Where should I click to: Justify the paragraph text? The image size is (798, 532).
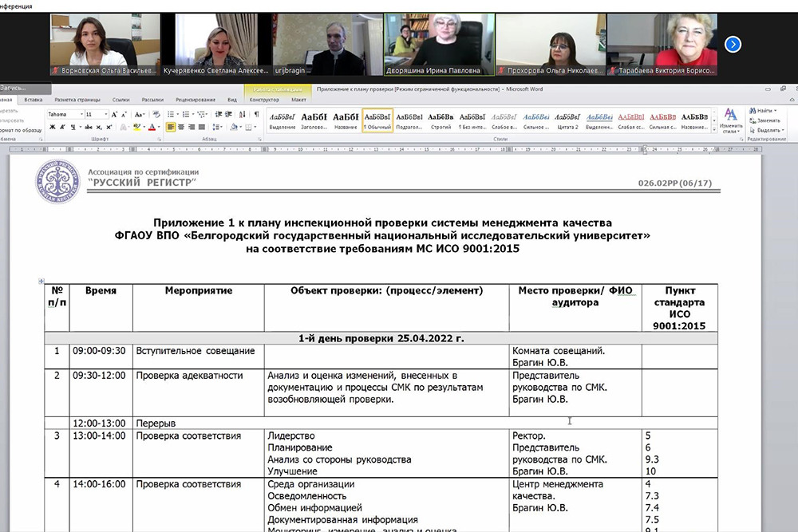(202, 127)
